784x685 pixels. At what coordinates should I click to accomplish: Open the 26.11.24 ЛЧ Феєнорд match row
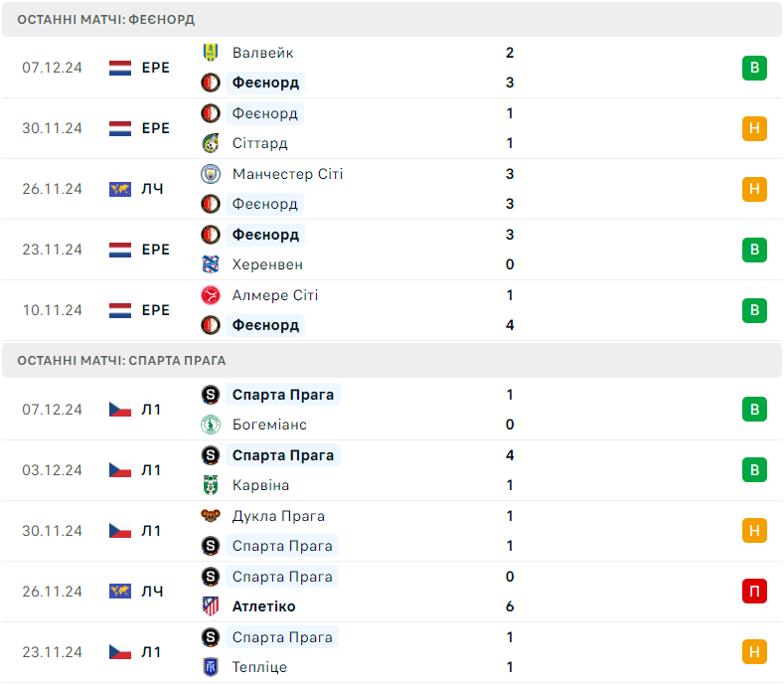point(392,189)
